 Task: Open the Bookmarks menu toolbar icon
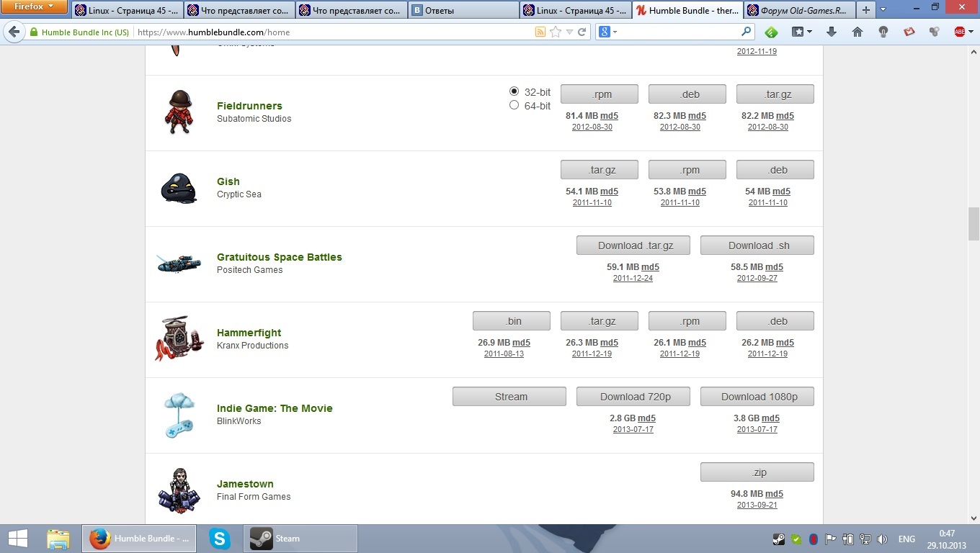click(798, 32)
